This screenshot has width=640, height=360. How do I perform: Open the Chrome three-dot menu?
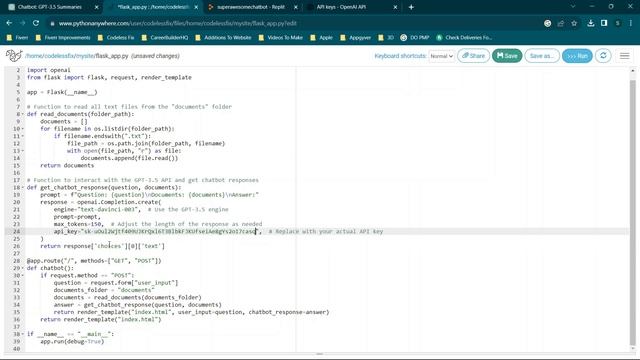click(631, 23)
